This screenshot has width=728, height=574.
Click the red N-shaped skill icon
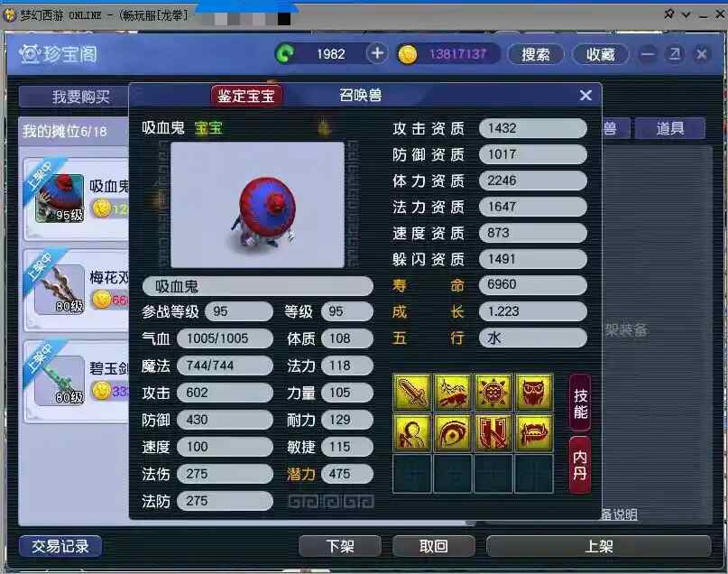(x=493, y=433)
